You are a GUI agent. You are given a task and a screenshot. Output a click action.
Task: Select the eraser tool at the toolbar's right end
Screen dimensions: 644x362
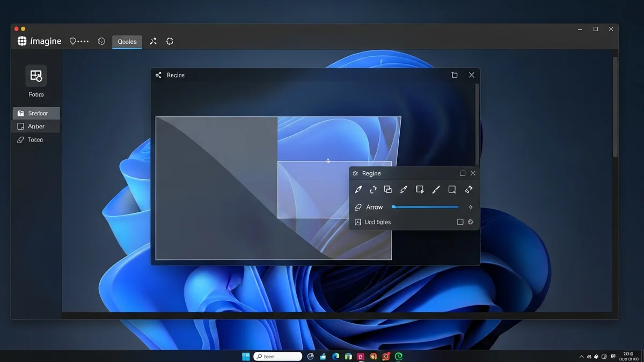click(469, 189)
